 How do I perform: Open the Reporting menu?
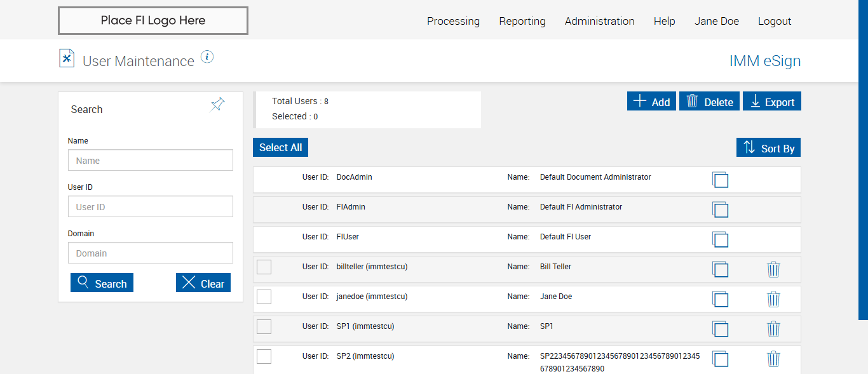click(x=522, y=21)
